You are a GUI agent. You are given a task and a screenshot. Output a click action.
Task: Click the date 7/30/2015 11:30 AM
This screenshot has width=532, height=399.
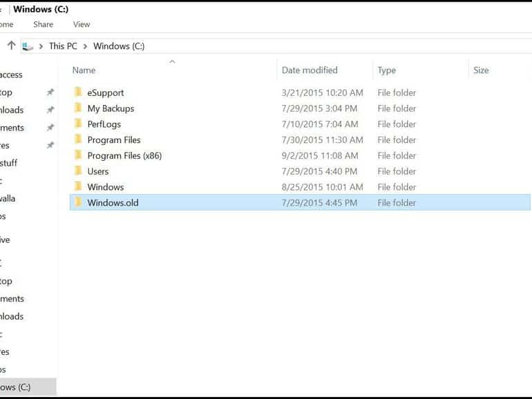(x=323, y=139)
